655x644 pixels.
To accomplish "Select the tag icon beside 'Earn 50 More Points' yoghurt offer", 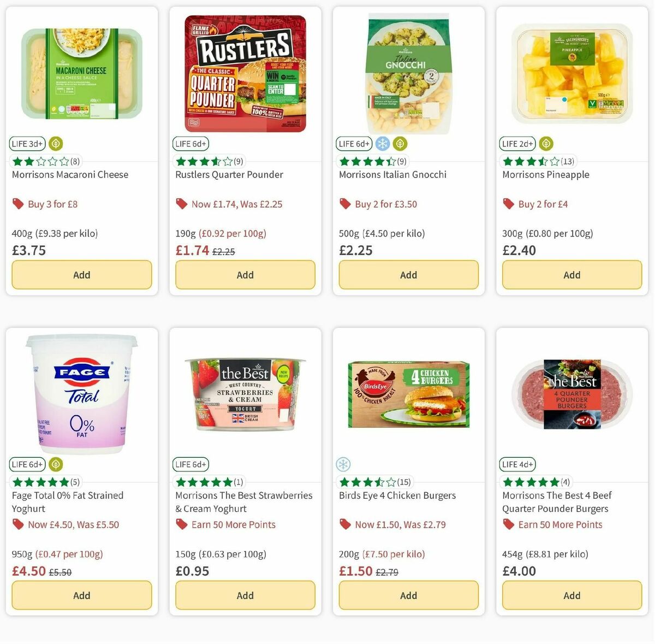I will click(181, 524).
